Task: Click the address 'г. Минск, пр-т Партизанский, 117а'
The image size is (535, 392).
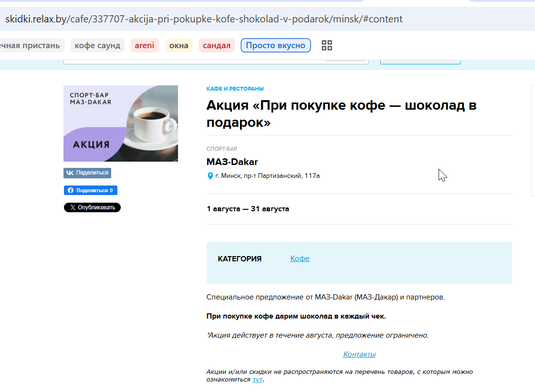Action: [267, 176]
